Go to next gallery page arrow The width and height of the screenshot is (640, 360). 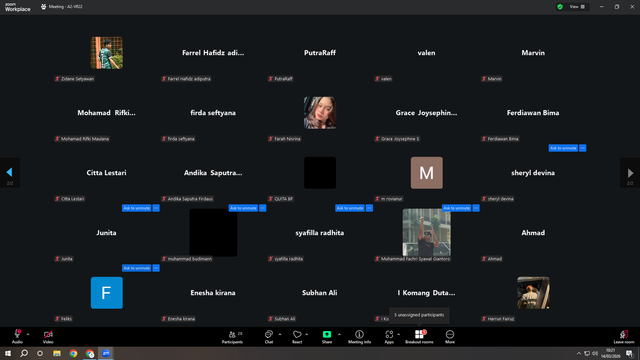pyautogui.click(x=630, y=173)
